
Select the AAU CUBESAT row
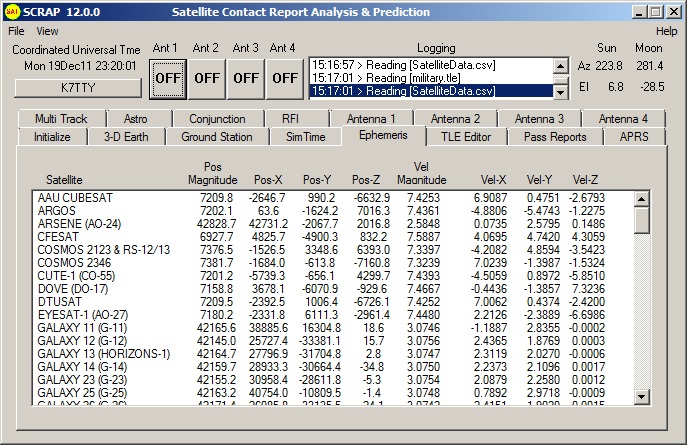[x=333, y=198]
